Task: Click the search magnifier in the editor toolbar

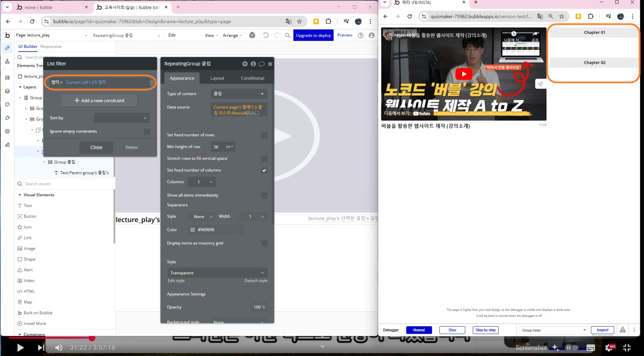Action: tap(288, 36)
